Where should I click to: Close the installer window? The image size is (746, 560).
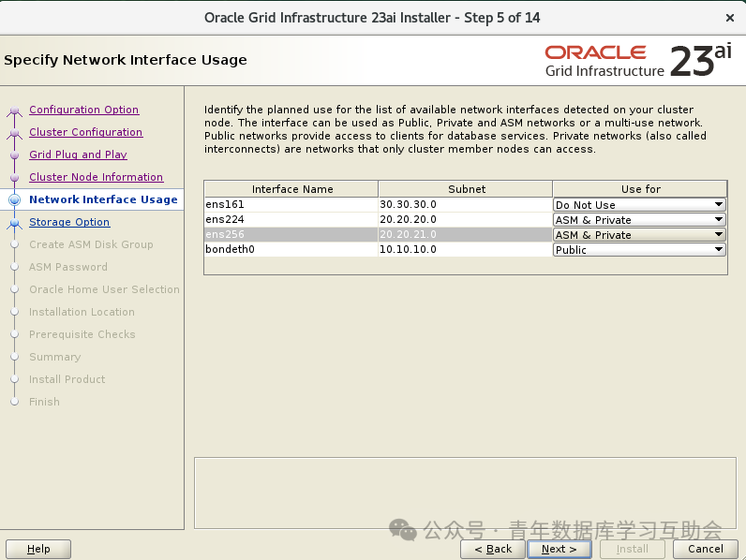point(730,18)
